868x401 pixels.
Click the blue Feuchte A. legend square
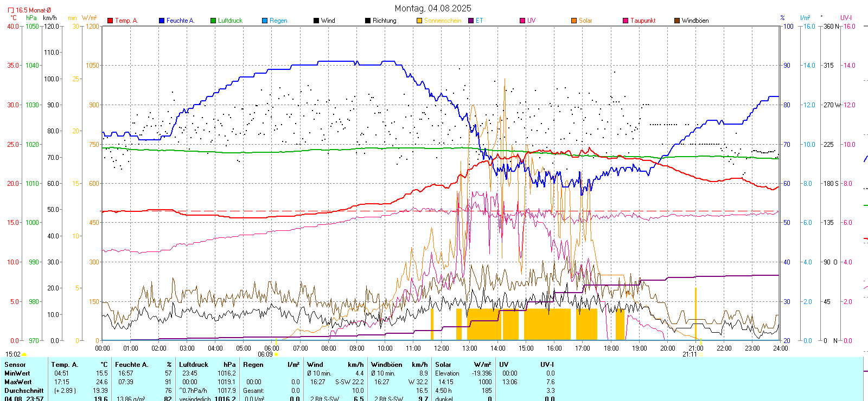click(162, 21)
